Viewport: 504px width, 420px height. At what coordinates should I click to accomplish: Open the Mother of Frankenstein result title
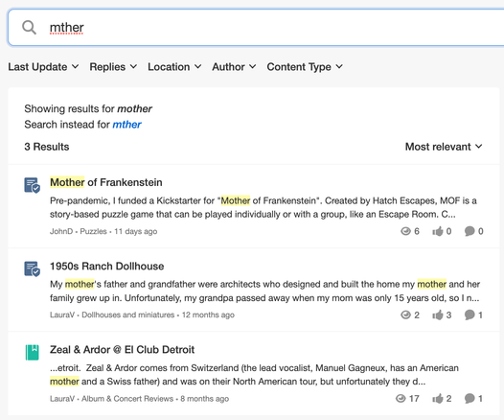click(106, 182)
